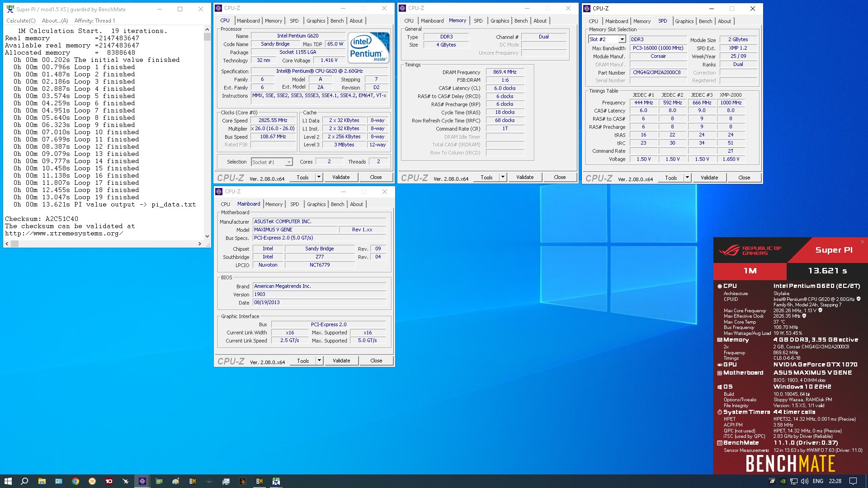Click the ASUS AI Suite tray icon

point(772,481)
